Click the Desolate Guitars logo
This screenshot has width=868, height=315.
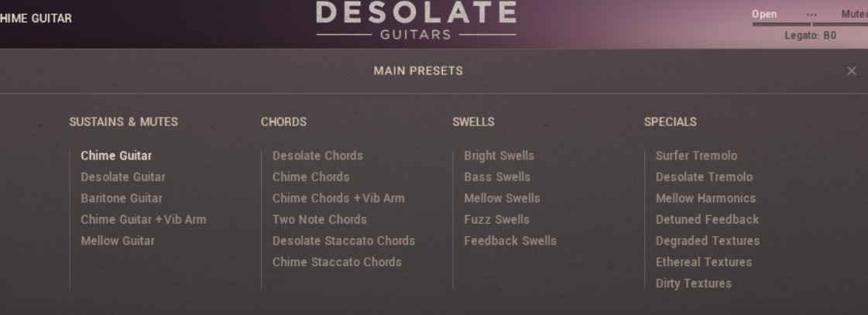point(416,22)
